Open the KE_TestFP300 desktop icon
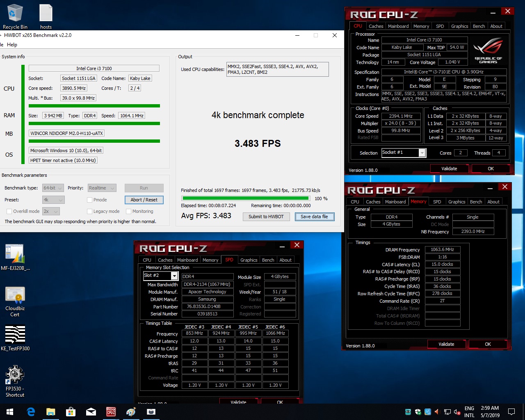This screenshot has width=525, height=420. [x=15, y=338]
